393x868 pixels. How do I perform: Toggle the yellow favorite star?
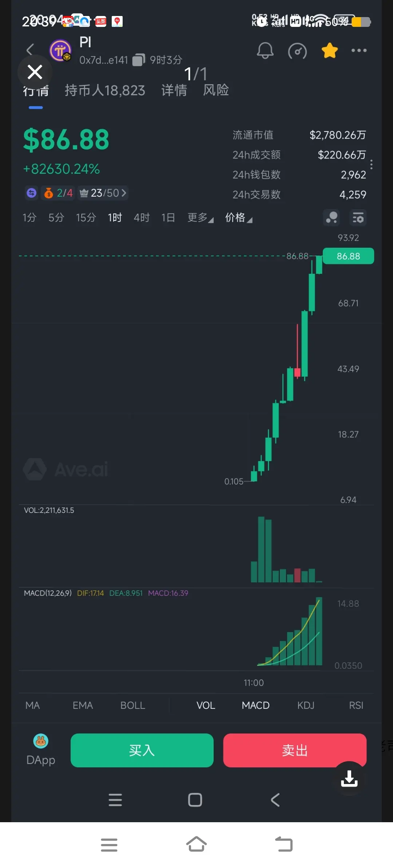click(330, 51)
